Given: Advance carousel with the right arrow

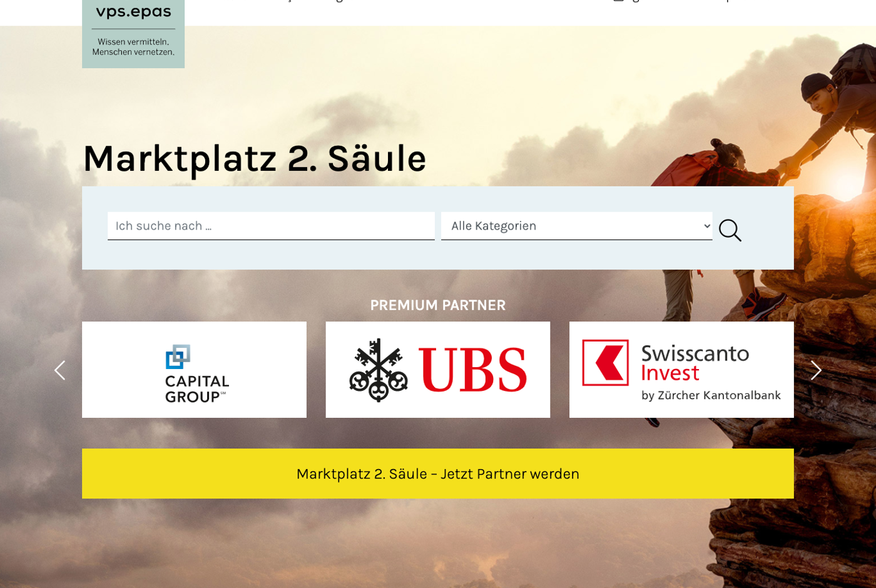Looking at the screenshot, I should [x=816, y=370].
